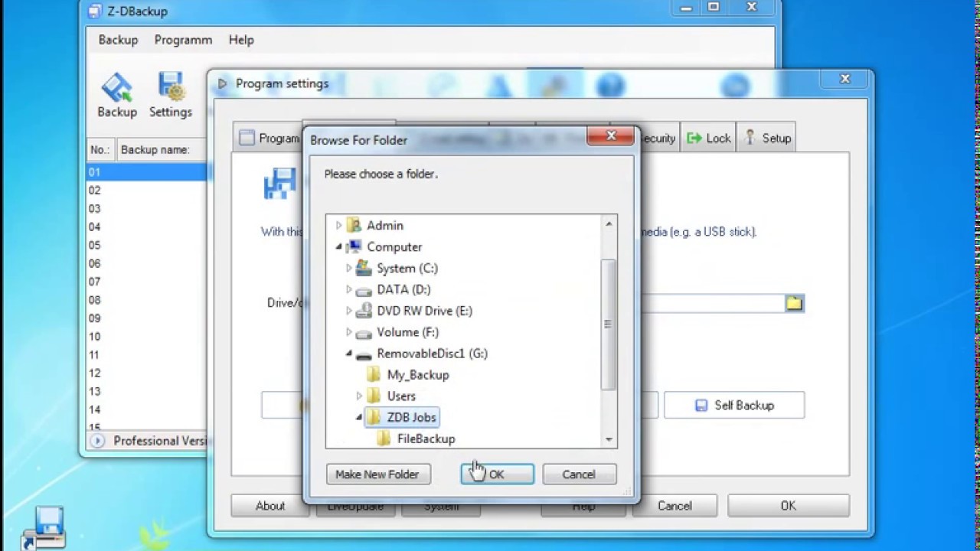The image size is (980, 551).
Task: Switch to the Program tab
Action: (x=268, y=138)
